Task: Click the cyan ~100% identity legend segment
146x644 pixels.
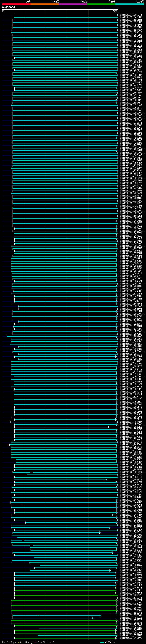Action: pos(130,4)
